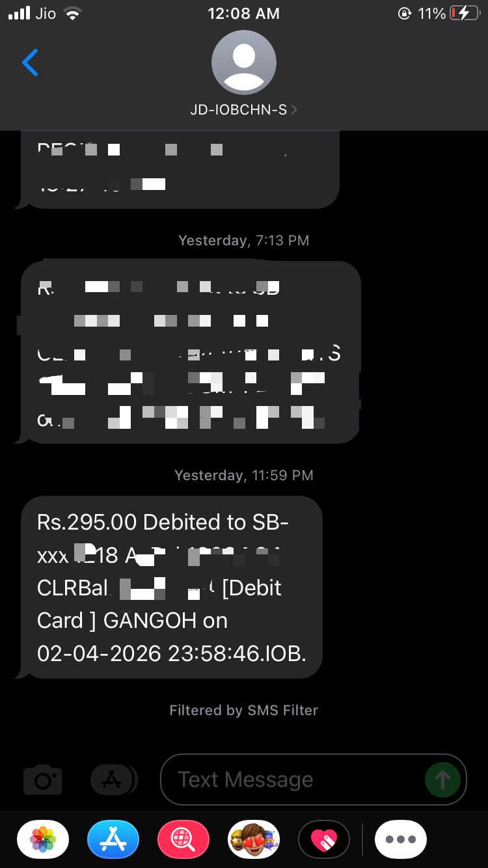
Task: Open the Memoji stickers app
Action: click(x=254, y=840)
